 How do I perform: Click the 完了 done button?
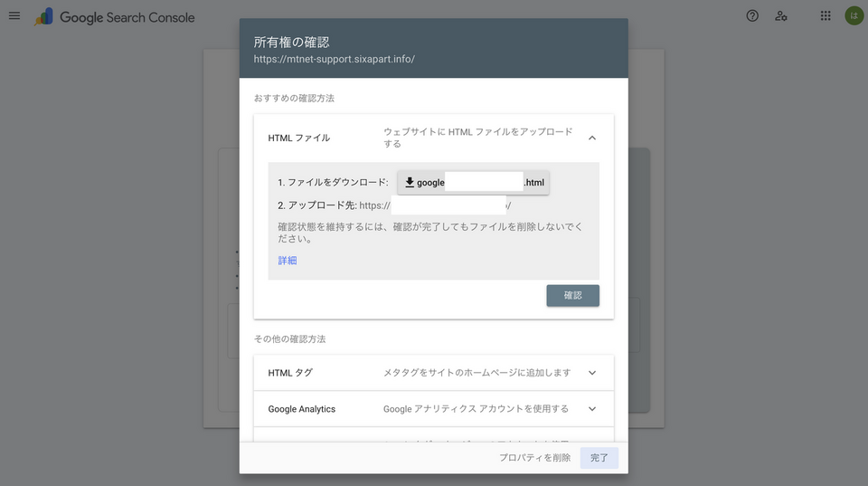coord(599,458)
